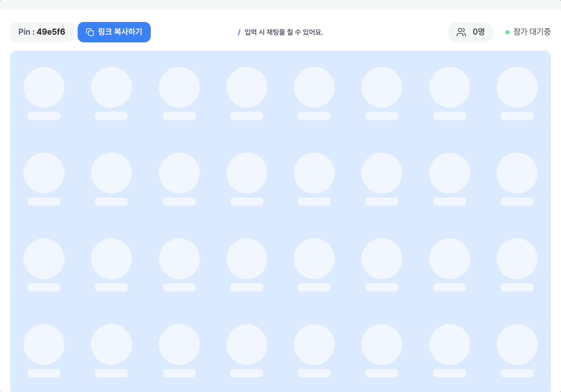The height and width of the screenshot is (392, 561).
Task: Click the name placeholder bar under first top-row avatar
Action: pyautogui.click(x=44, y=116)
